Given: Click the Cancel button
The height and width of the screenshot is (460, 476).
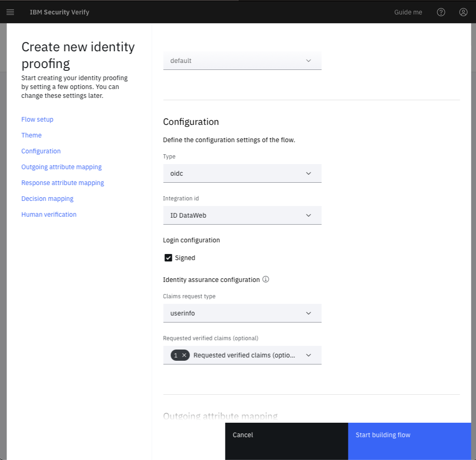Looking at the screenshot, I should click(x=243, y=435).
